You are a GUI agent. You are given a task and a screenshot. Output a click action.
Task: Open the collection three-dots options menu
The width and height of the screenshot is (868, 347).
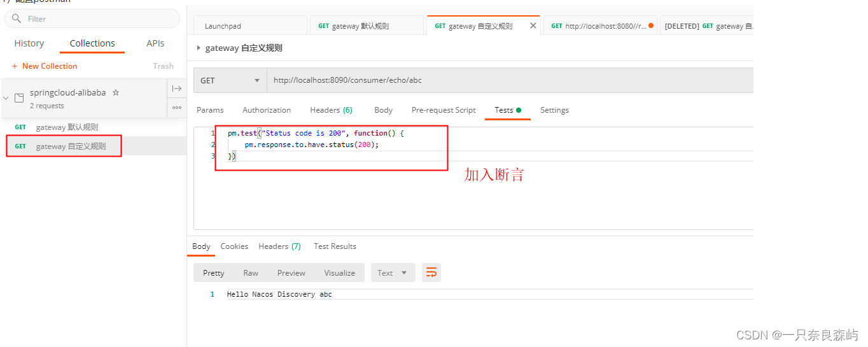click(177, 108)
